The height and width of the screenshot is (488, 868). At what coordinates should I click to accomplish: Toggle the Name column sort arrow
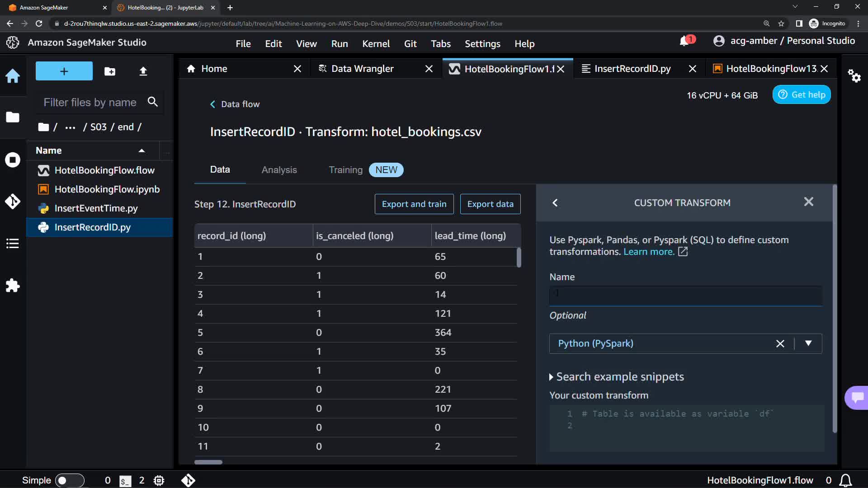[x=142, y=150]
